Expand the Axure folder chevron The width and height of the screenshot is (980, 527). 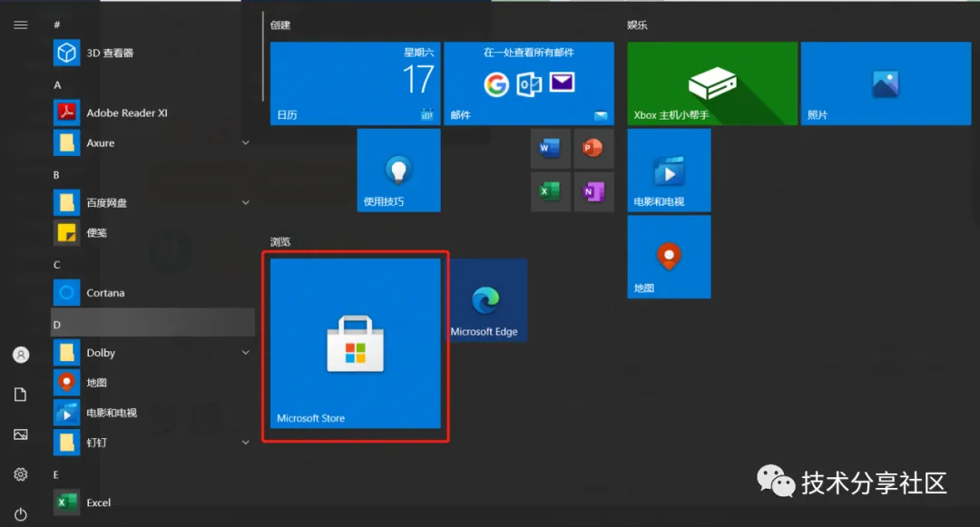[246, 143]
